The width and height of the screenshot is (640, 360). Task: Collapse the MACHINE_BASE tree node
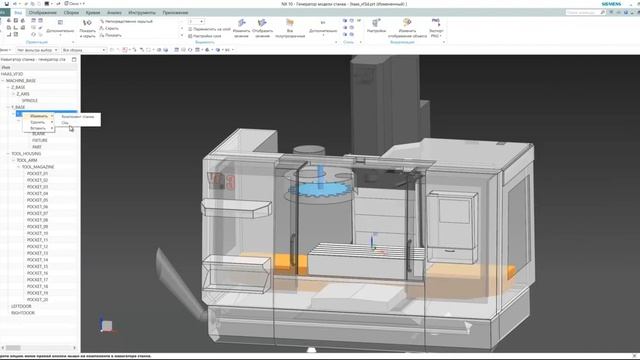click(x=3, y=81)
